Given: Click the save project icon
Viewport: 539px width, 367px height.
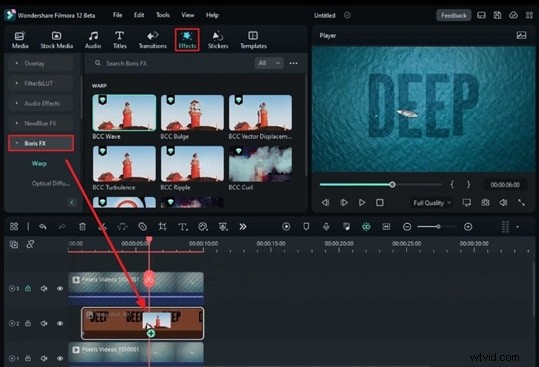Looking at the screenshot, I should point(497,15).
